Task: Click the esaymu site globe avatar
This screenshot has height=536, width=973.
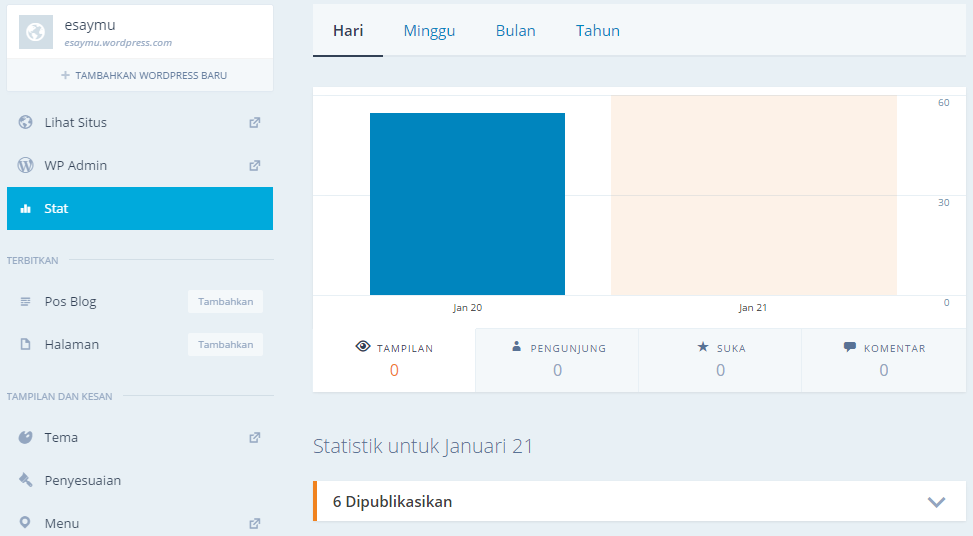Action: pyautogui.click(x=36, y=32)
